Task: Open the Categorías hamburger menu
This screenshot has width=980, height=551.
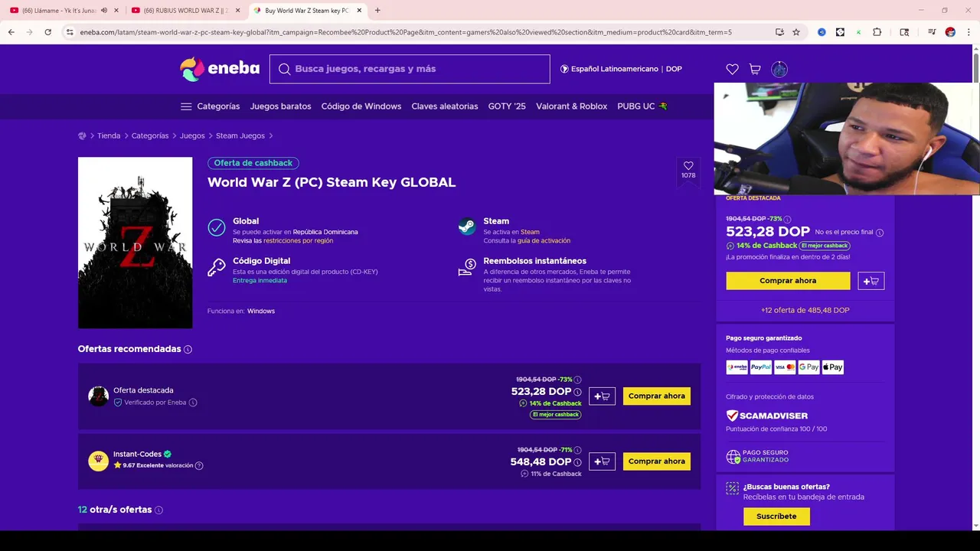Action: [x=186, y=106]
